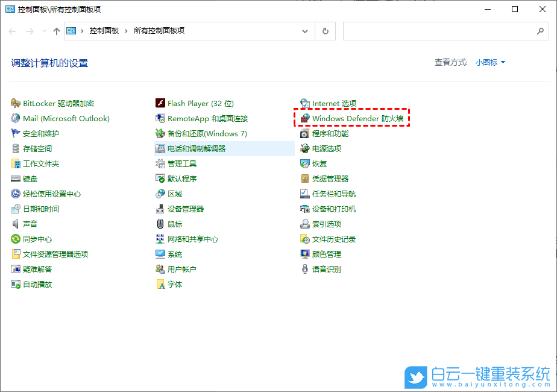Expand the 控制面板 breadcrumb chevron
The image size is (557, 392).
[x=127, y=31]
